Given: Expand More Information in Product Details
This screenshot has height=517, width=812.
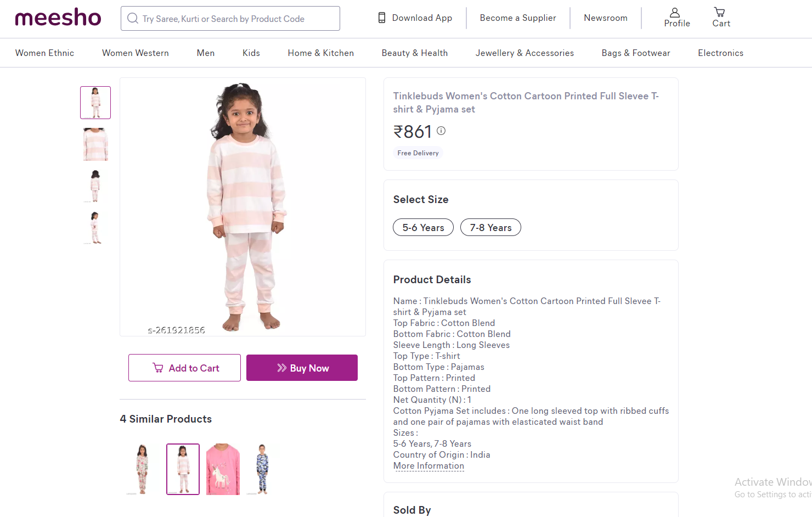Looking at the screenshot, I should pos(428,466).
